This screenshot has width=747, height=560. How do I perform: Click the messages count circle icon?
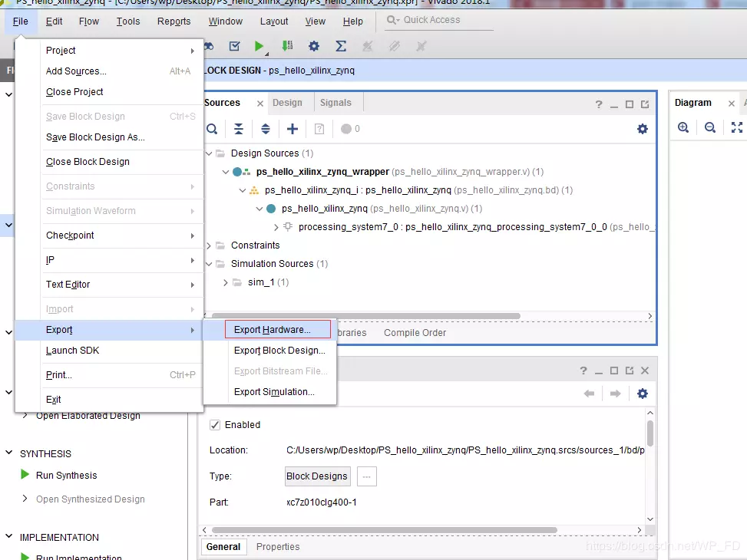pos(346,129)
